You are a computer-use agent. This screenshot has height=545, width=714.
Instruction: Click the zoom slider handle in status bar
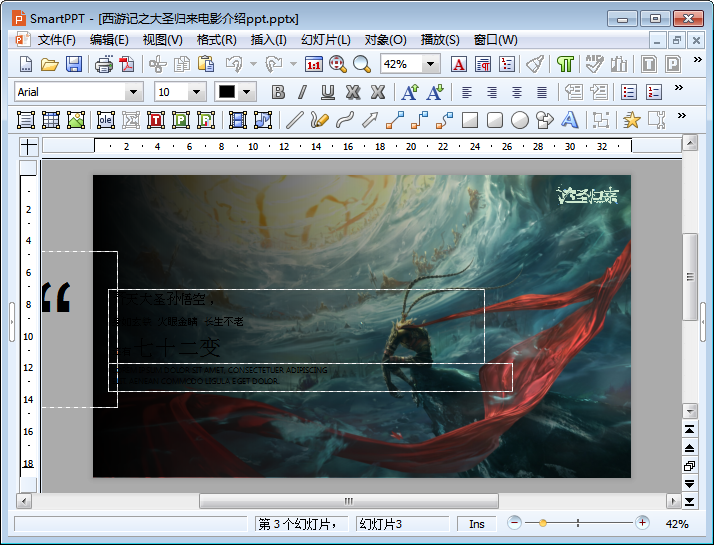click(x=542, y=523)
